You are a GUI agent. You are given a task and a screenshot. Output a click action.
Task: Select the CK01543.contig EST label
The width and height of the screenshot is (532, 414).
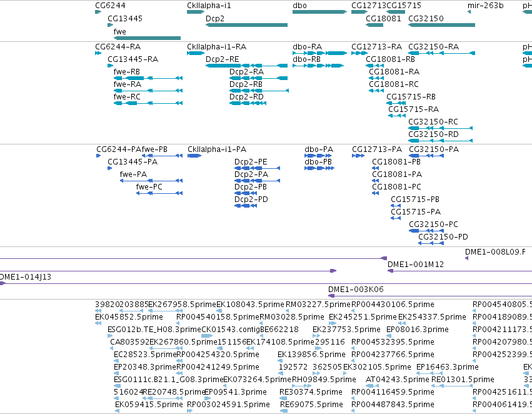[x=231, y=330]
